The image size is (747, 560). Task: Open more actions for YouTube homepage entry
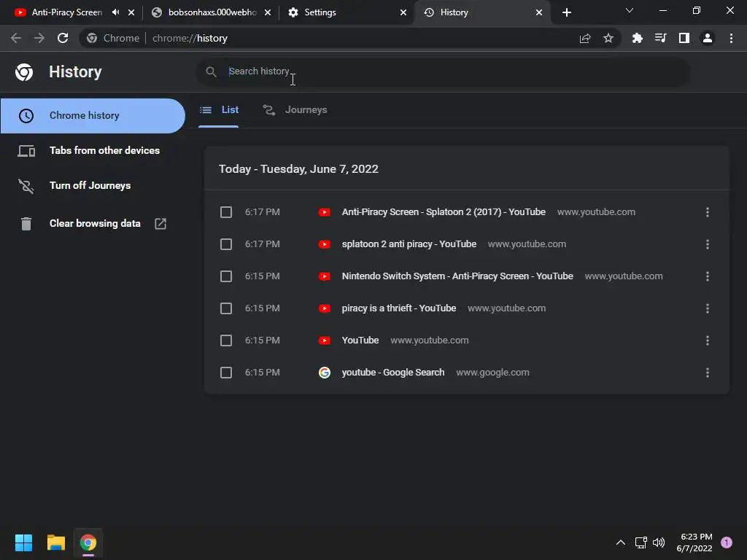point(708,341)
